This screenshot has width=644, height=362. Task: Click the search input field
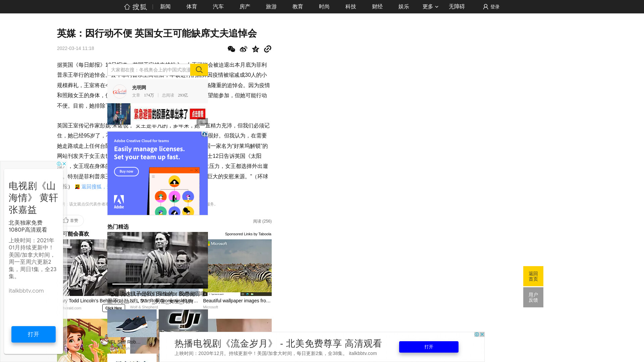[149, 70]
